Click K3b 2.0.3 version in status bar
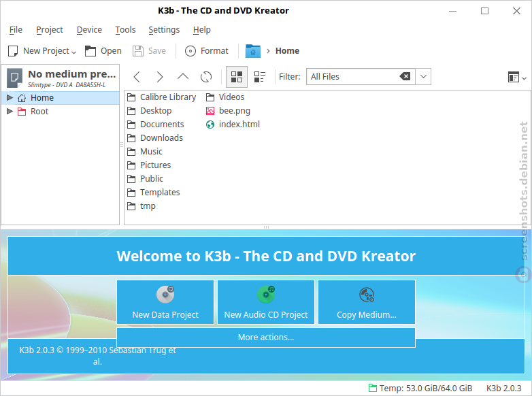Screen dimensions: 532x396 [504, 389]
